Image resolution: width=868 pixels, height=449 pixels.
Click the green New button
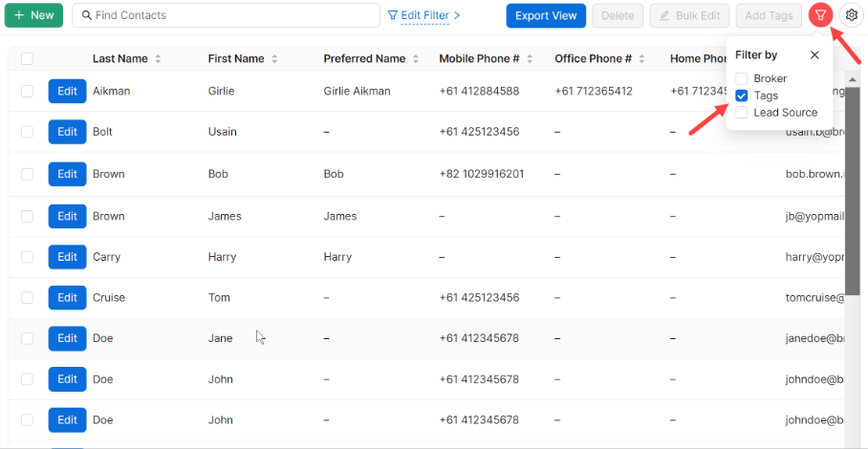pyautogui.click(x=33, y=15)
